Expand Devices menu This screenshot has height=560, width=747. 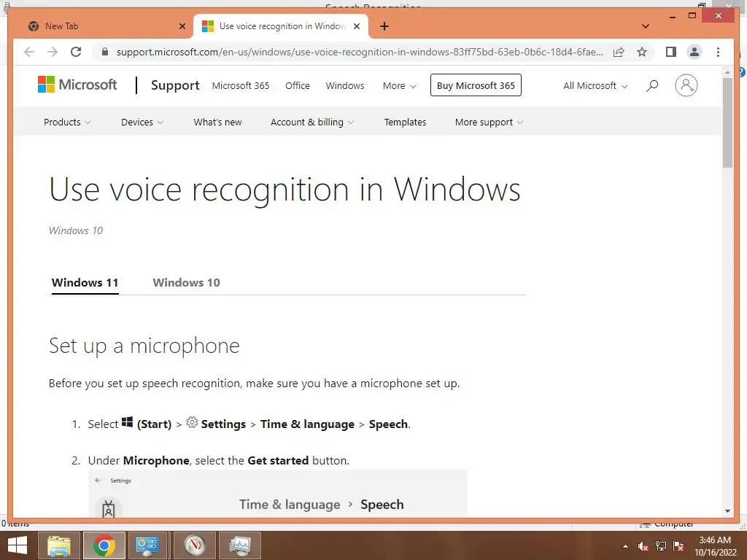[142, 122]
